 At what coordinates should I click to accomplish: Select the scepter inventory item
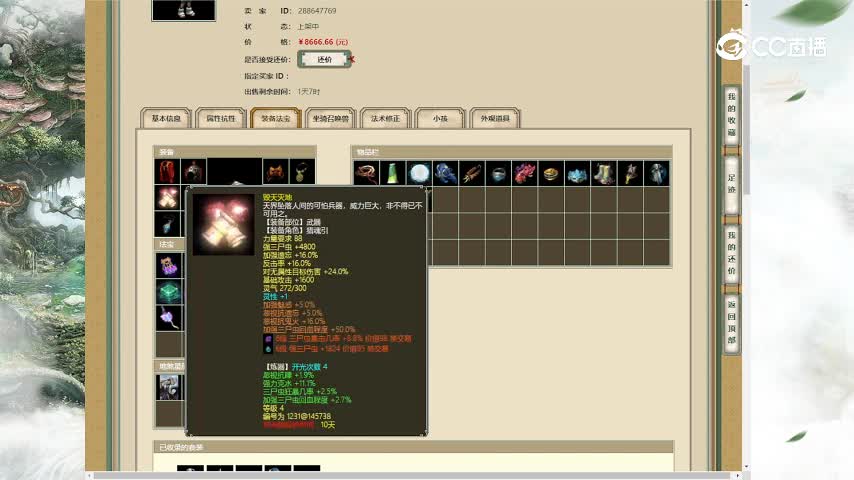pos(630,173)
